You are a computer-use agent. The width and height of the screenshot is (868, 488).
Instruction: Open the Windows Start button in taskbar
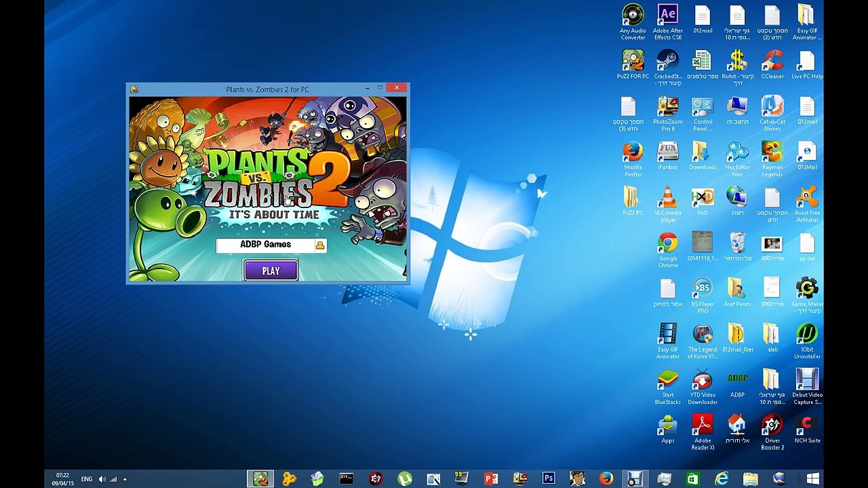[813, 479]
